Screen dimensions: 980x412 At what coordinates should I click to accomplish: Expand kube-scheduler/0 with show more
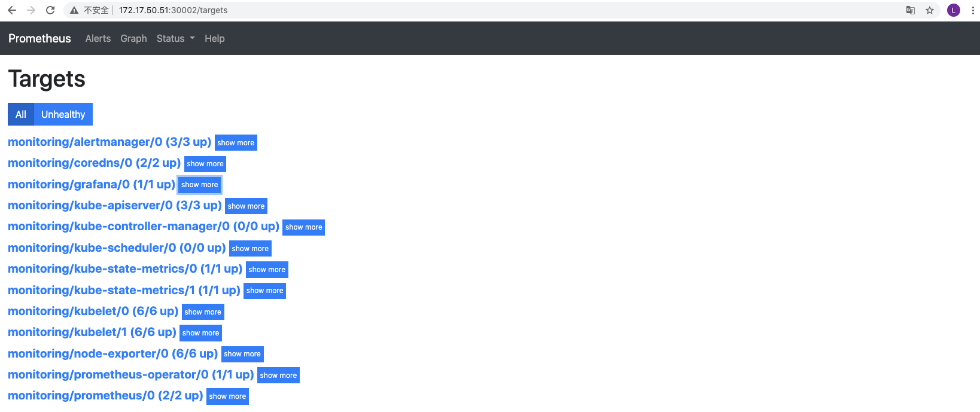250,249
